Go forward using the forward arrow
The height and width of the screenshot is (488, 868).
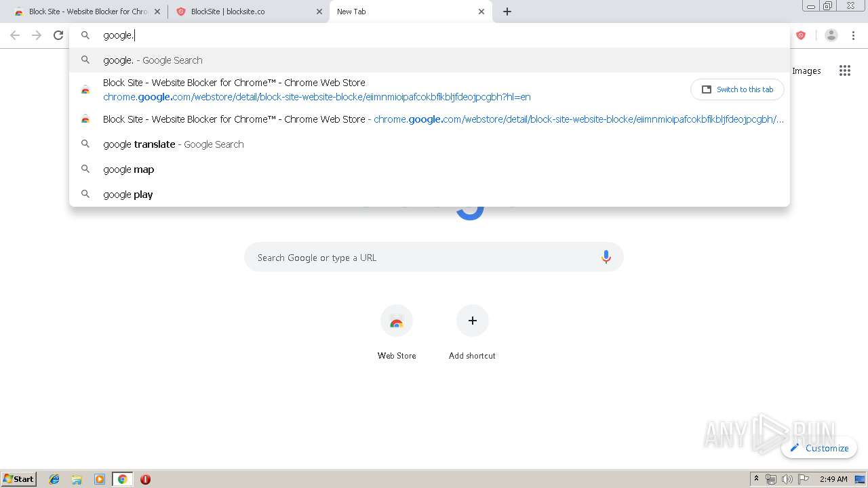[37, 35]
